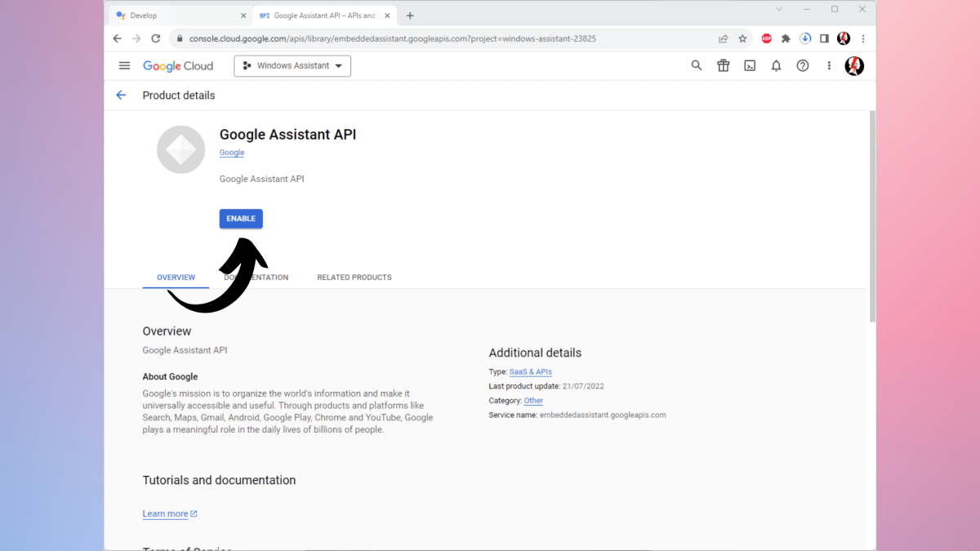The height and width of the screenshot is (551, 980).
Task: Enable the Google Assistant API
Action: click(241, 219)
